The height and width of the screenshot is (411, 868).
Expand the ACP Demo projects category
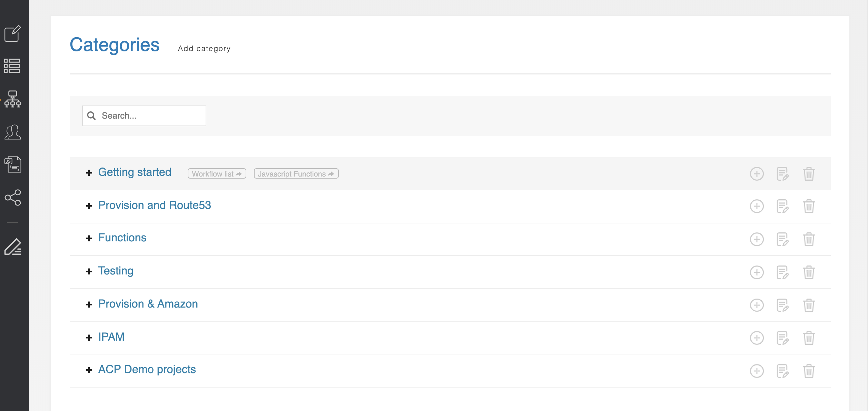pyautogui.click(x=89, y=370)
